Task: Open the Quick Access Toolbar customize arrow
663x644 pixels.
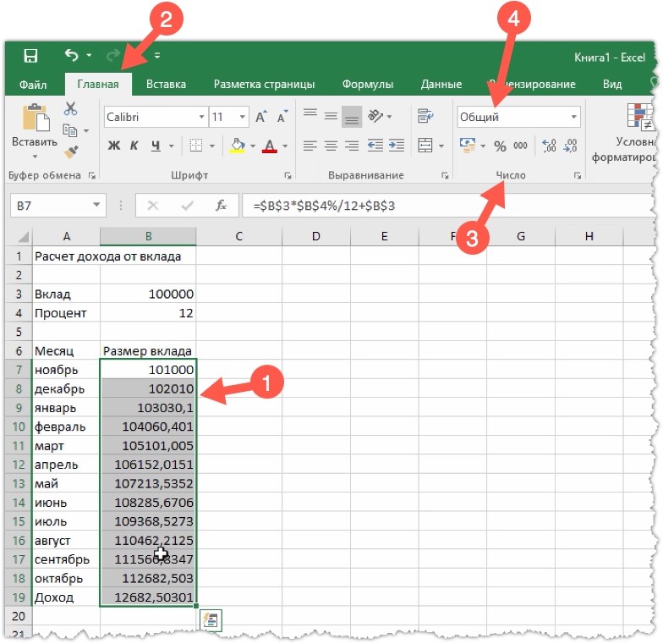Action: coord(157,56)
